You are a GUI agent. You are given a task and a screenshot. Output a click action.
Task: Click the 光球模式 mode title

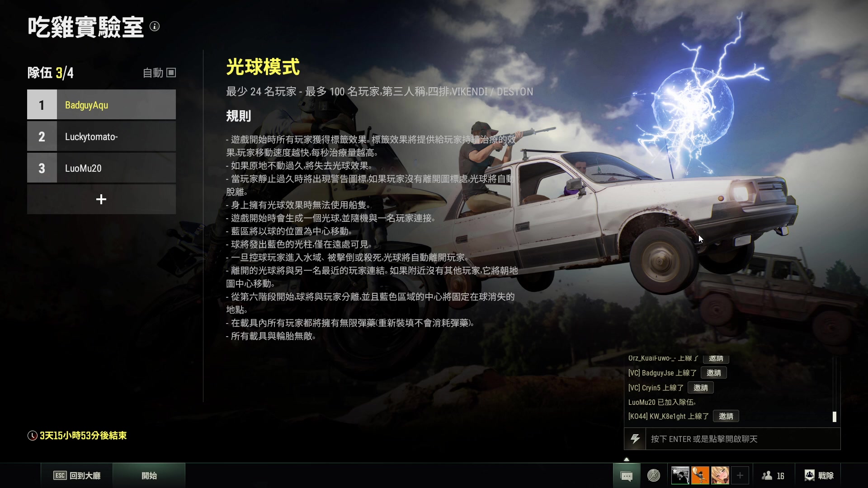click(263, 67)
